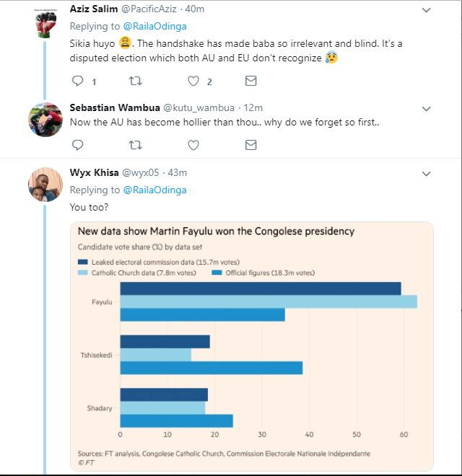This screenshot has width=462, height=476.
Task: Open the Congolese presidency chart image
Action: (252, 346)
